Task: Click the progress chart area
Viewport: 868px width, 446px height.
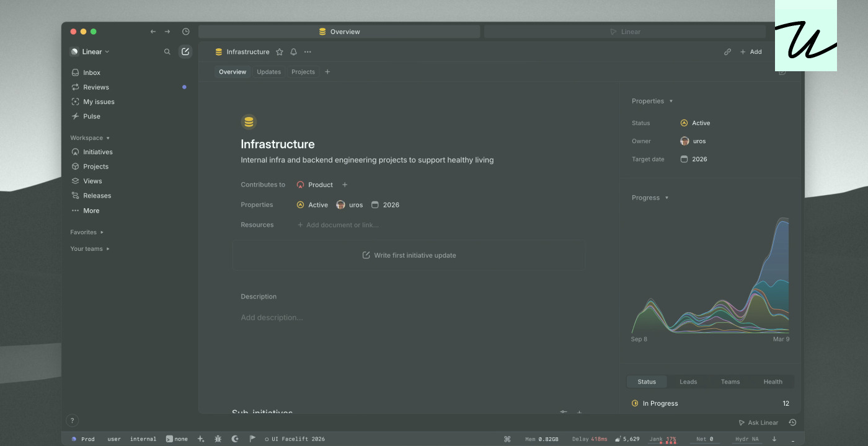Action: coord(711,275)
